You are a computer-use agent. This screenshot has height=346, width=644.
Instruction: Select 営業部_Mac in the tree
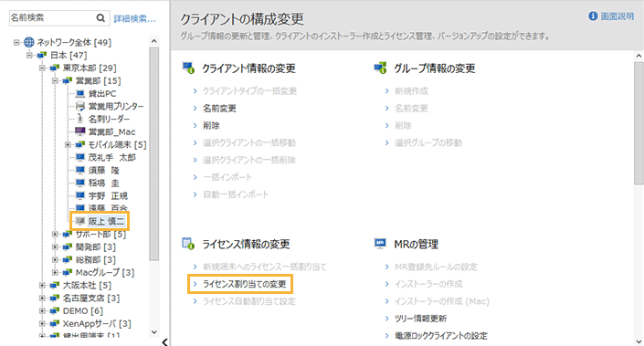[111, 131]
